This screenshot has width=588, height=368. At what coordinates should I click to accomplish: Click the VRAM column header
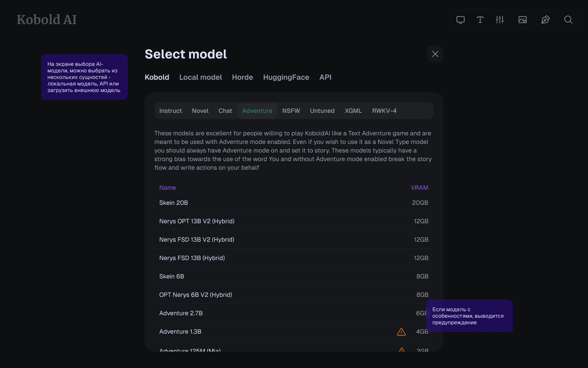coord(420,188)
